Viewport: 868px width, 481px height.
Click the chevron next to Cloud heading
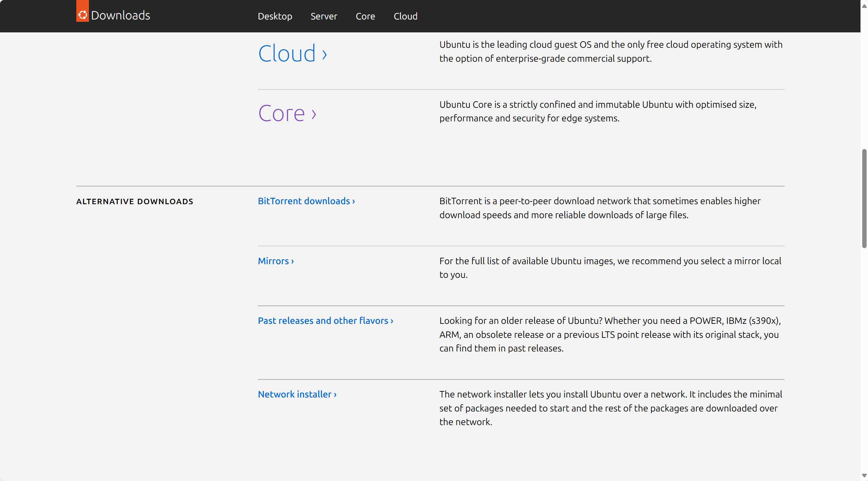tap(324, 54)
